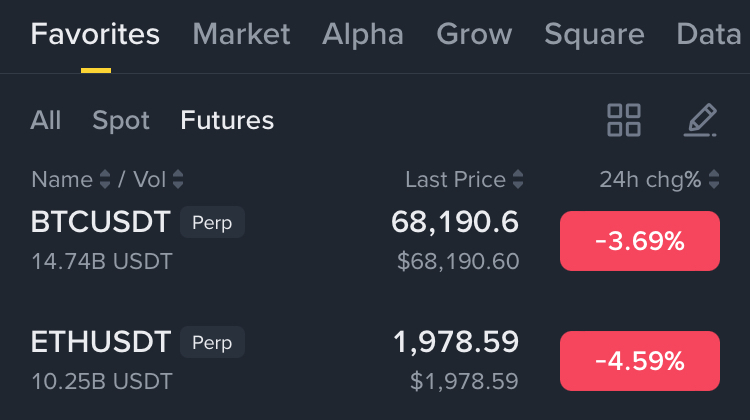Image resolution: width=750 pixels, height=420 pixels.
Task: Open the BTCUSDT perpetual pair
Action: click(101, 222)
